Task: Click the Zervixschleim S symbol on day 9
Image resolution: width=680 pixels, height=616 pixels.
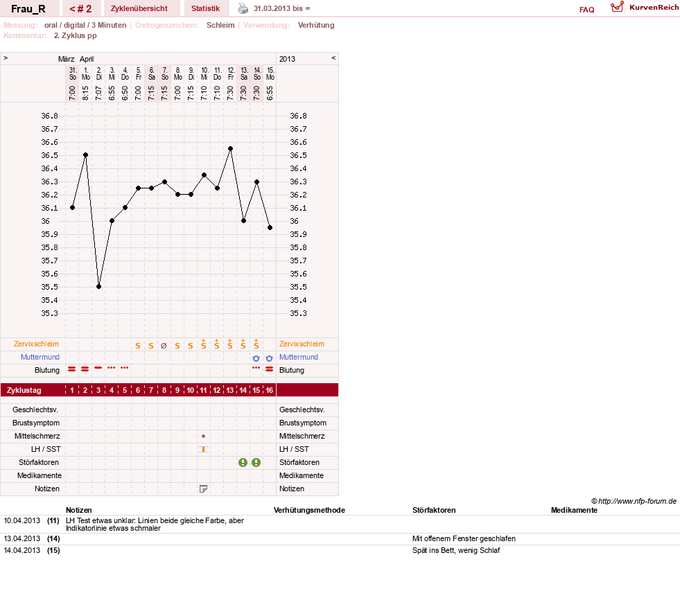Action: click(x=177, y=346)
